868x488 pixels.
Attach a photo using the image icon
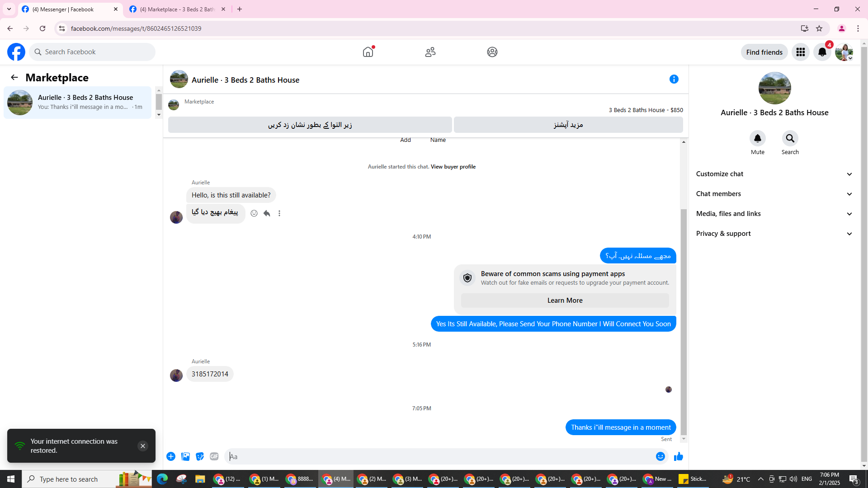click(x=185, y=457)
